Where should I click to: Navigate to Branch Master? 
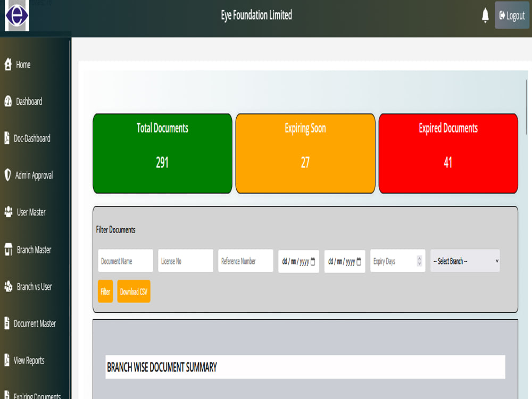click(x=34, y=250)
